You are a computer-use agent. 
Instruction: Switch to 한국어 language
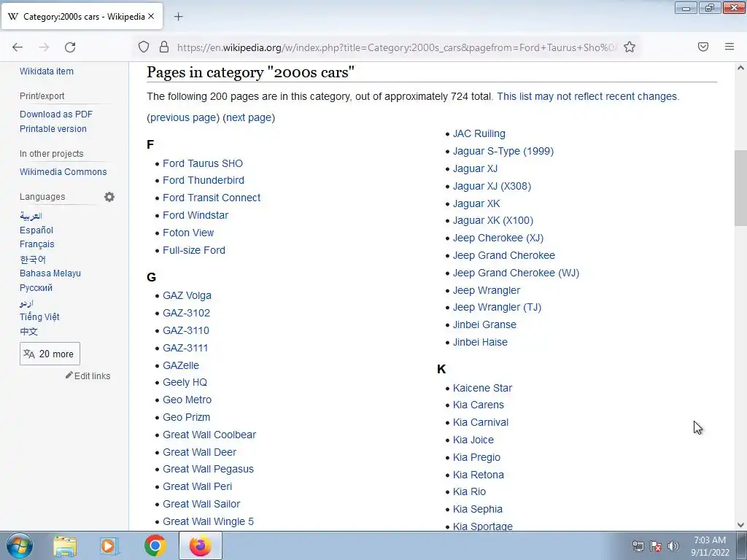tap(32, 259)
